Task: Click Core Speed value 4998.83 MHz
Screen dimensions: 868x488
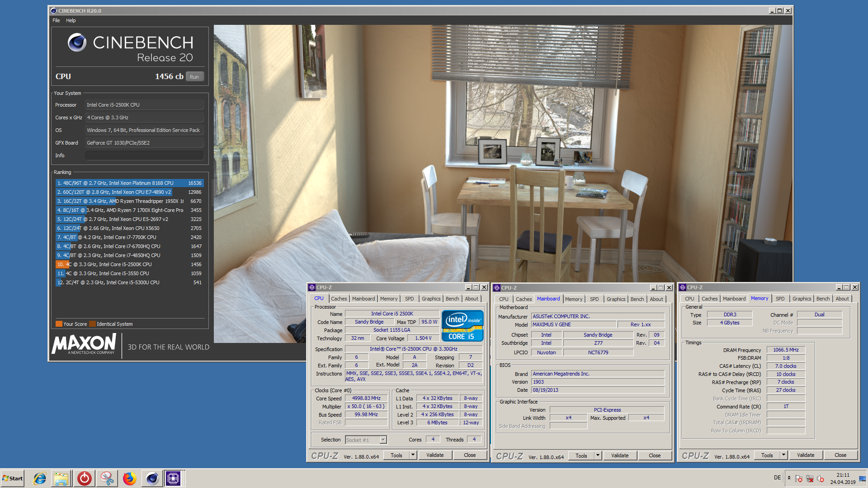Action: pos(366,398)
